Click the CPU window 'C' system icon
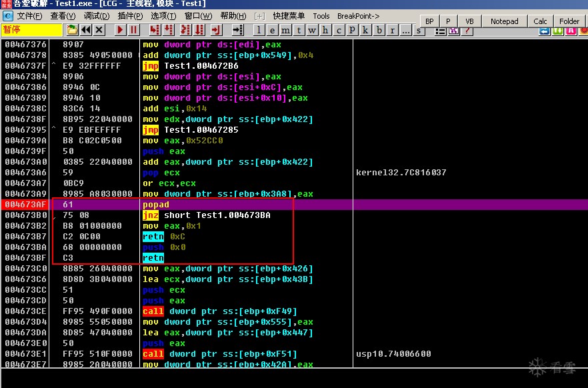 pos(8,16)
